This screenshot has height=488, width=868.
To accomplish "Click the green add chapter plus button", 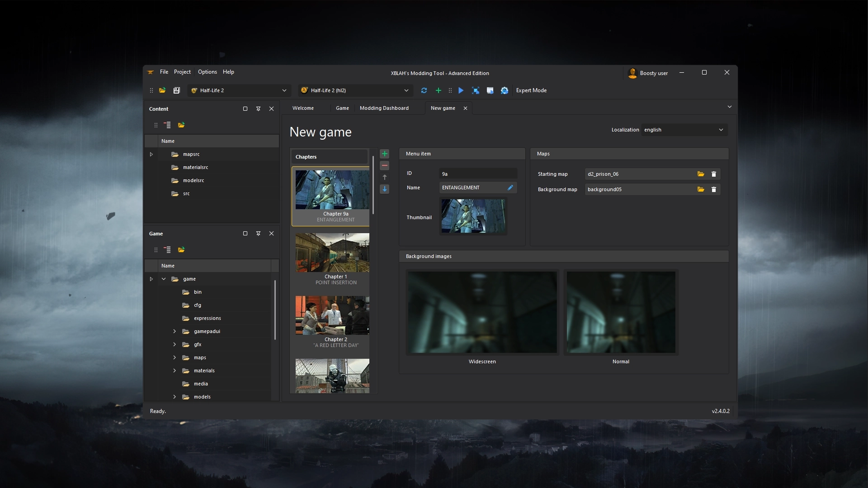I will point(385,154).
